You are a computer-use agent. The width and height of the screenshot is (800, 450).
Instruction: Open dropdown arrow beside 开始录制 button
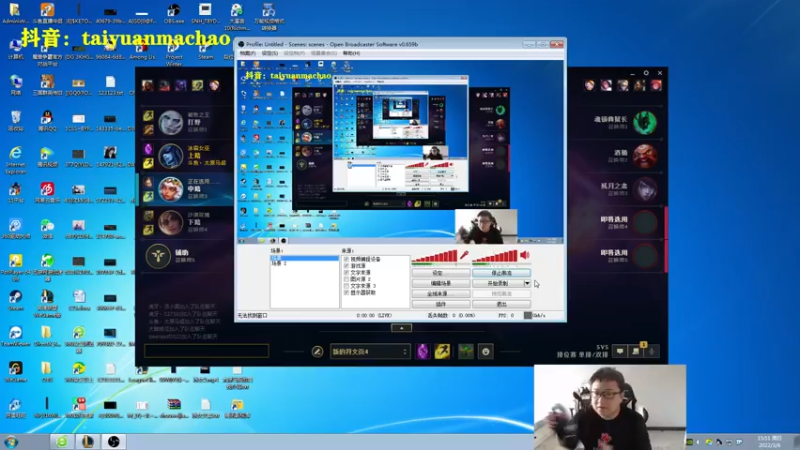(x=527, y=283)
